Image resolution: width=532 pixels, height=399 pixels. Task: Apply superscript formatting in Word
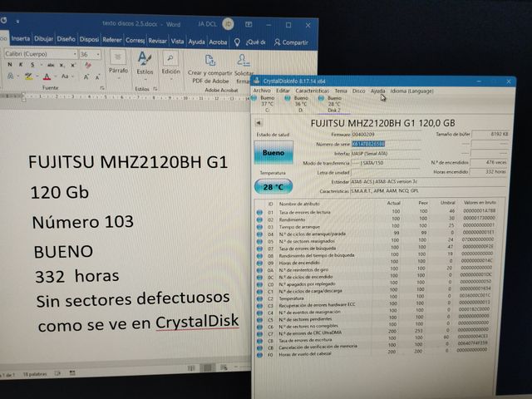73,65
